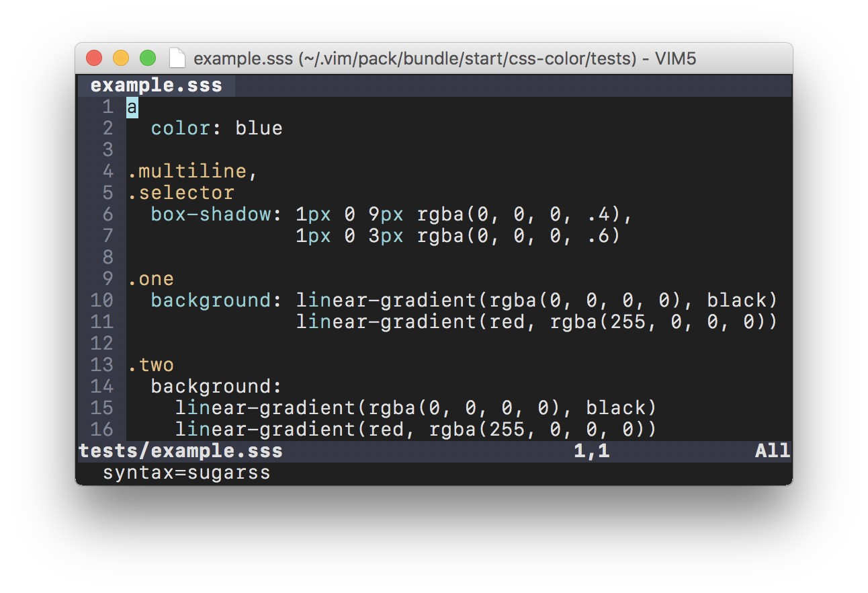Screen dimensions: 868x593
Task: Click the '.one' selector
Action: tap(150, 279)
